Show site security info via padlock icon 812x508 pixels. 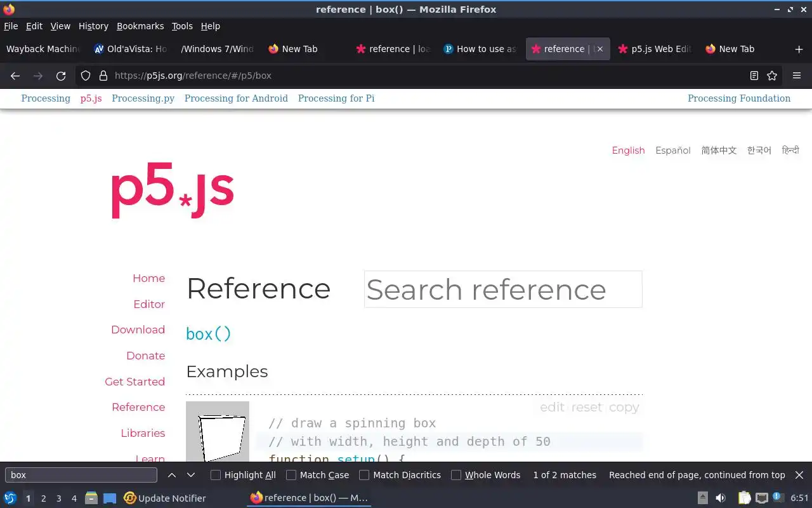pyautogui.click(x=103, y=76)
